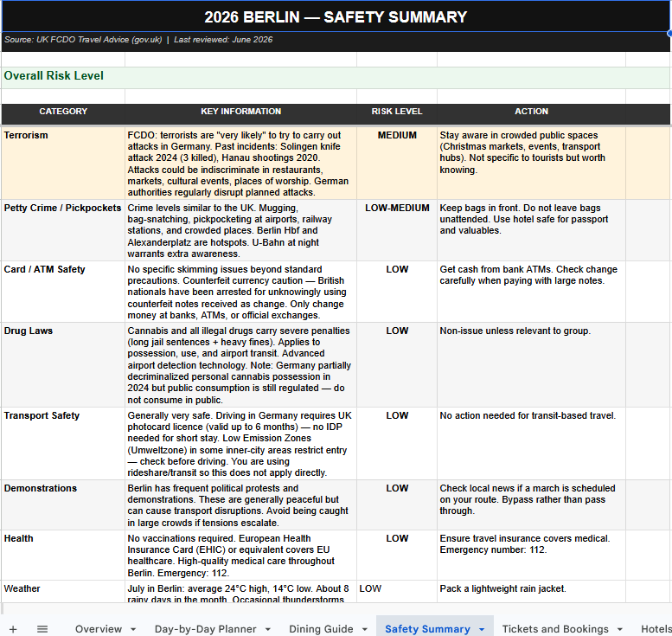Switch to the Overview sheet tab
Screen dimensions: 672x636
[x=99, y=629]
